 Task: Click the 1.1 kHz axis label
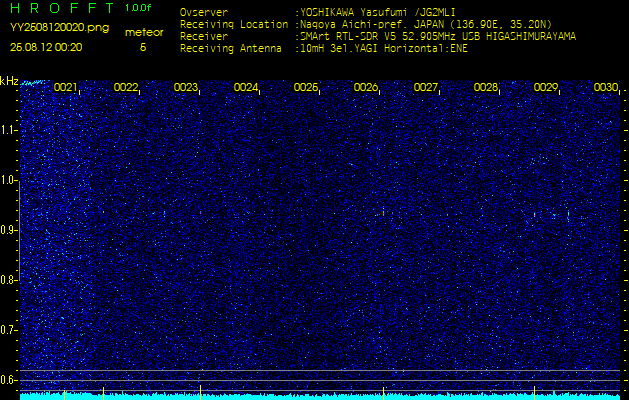8,130
